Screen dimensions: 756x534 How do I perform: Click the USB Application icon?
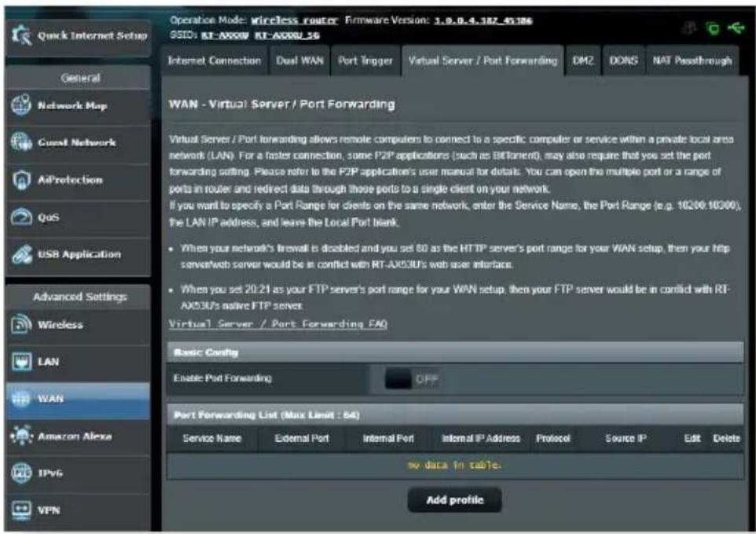[21, 254]
